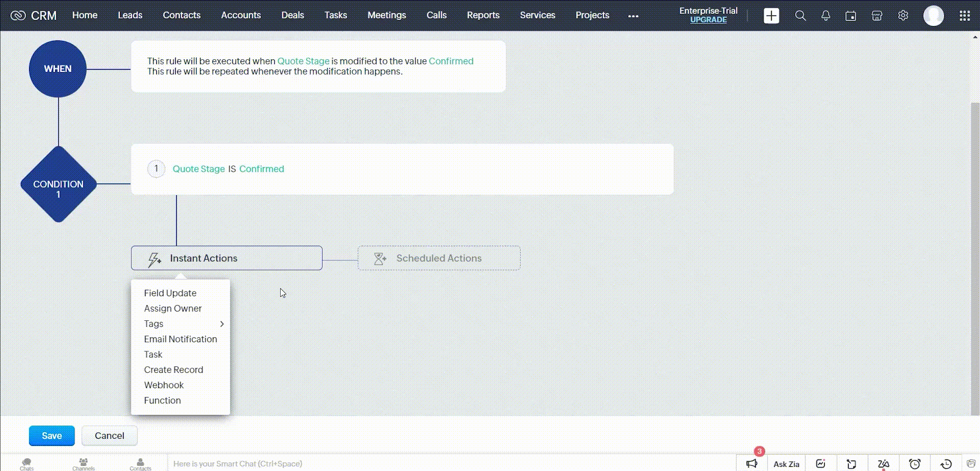The image size is (980, 471).
Task: Open the setup gear icon
Action: click(x=903, y=16)
